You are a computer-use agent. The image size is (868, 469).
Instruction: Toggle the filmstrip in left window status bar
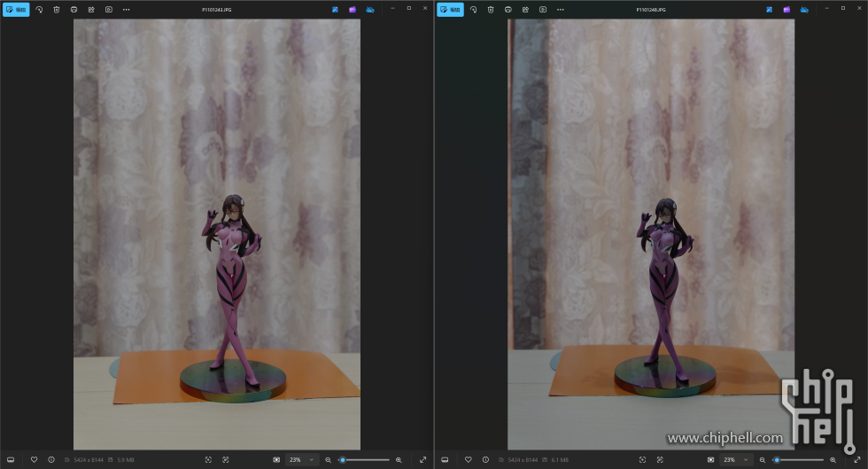(11, 459)
